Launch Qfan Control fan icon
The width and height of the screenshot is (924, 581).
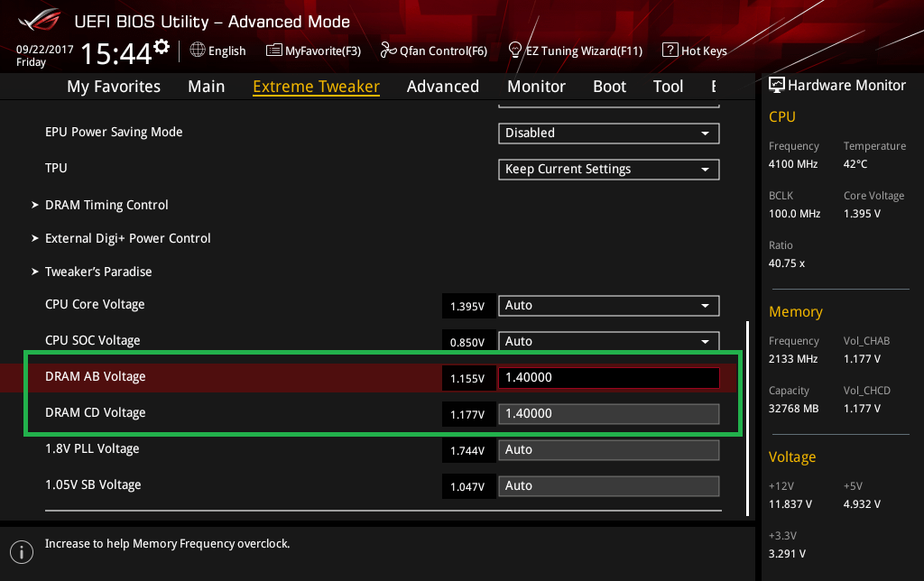click(x=388, y=51)
